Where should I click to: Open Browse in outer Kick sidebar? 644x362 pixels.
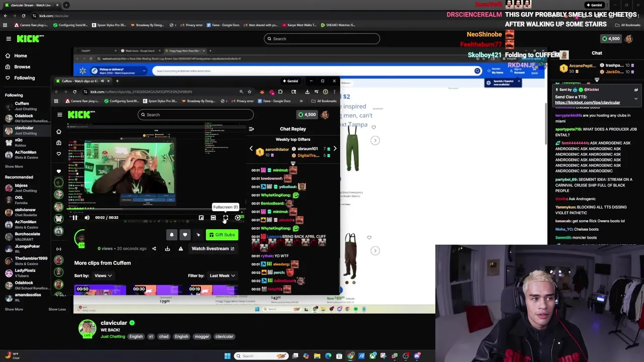coord(22,67)
